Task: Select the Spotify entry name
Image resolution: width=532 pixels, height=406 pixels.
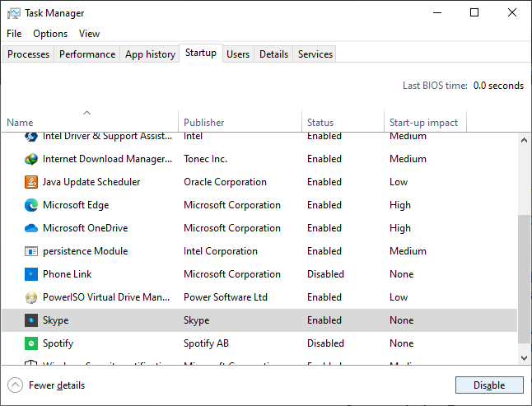Action: (58, 343)
